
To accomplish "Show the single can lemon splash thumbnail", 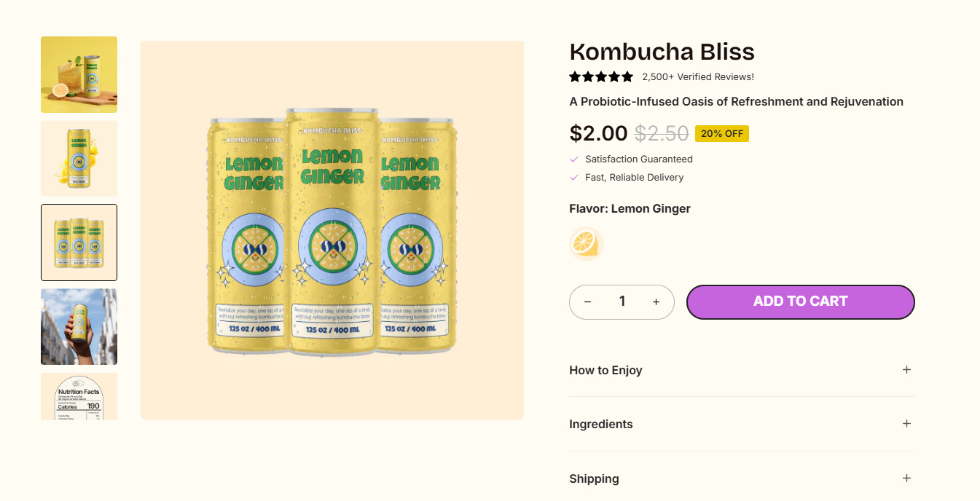I will point(79,159).
